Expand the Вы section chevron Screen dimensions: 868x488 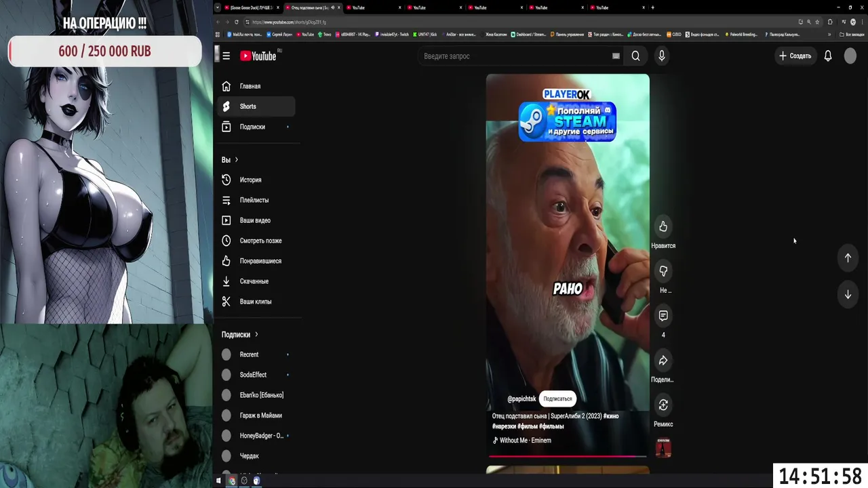tap(236, 160)
